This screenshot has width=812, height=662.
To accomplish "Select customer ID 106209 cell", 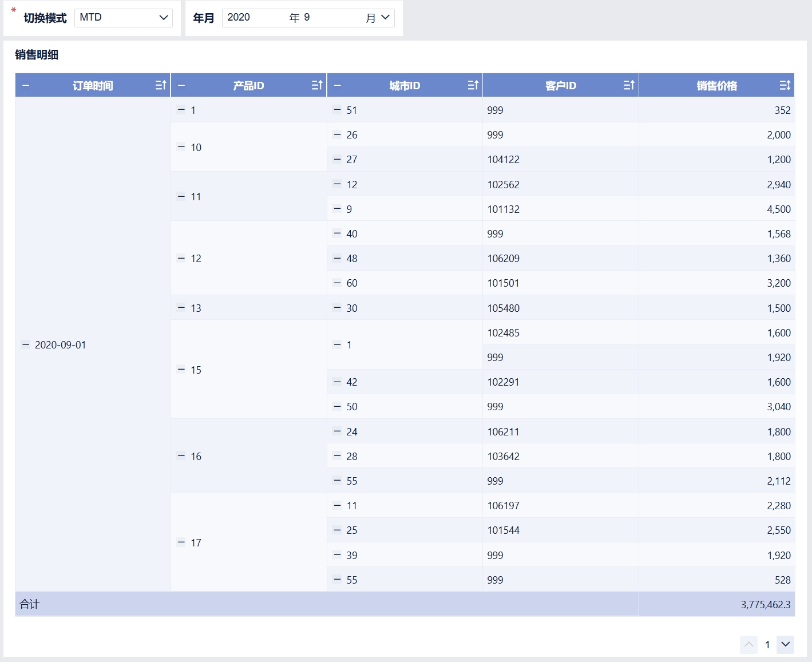I will [x=561, y=258].
